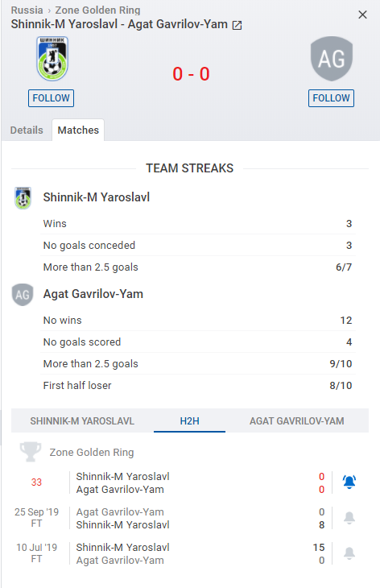Follow Agat Gavrilov-Yam team
Screen dimensions: 380x588
pyautogui.click(x=331, y=98)
